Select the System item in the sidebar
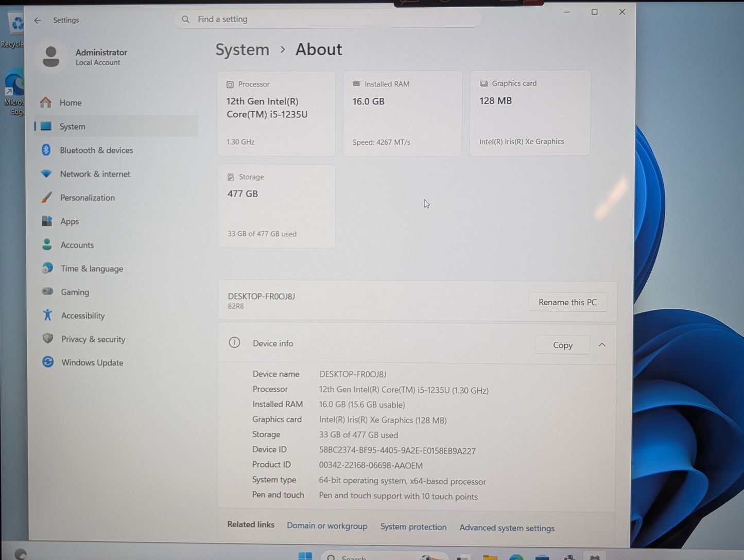 (116, 126)
